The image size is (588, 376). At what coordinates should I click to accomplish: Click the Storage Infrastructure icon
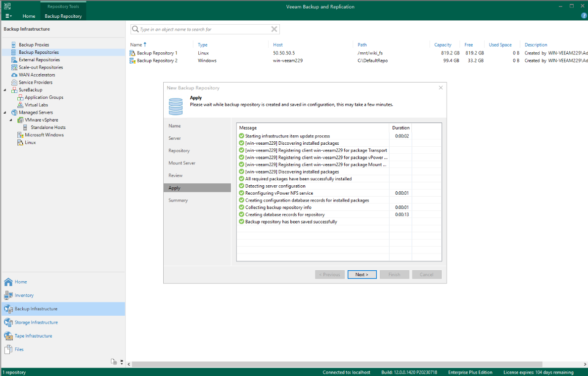(x=8, y=322)
